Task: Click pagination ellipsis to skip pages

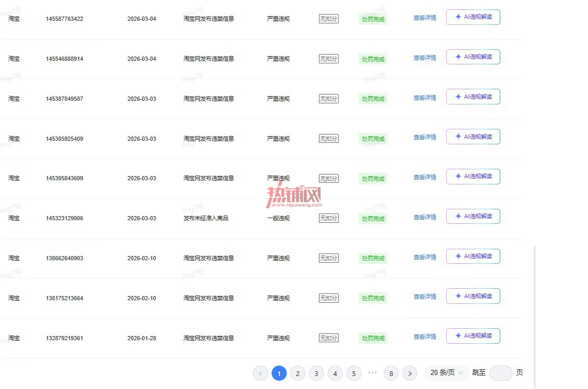Action: click(x=372, y=372)
